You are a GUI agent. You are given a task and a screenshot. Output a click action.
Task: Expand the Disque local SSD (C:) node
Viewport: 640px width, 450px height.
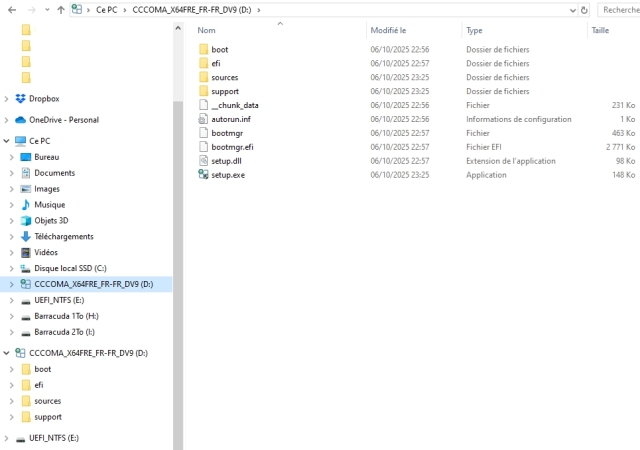(11, 269)
